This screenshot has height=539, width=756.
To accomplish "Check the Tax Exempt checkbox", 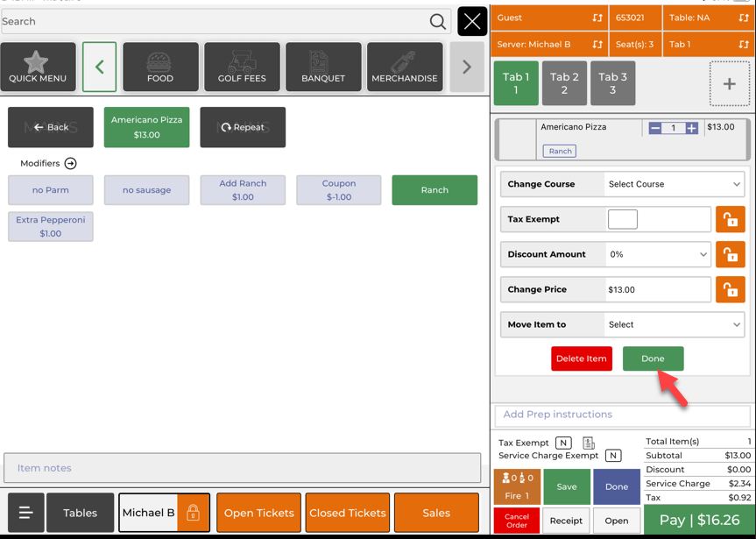I will (622, 219).
